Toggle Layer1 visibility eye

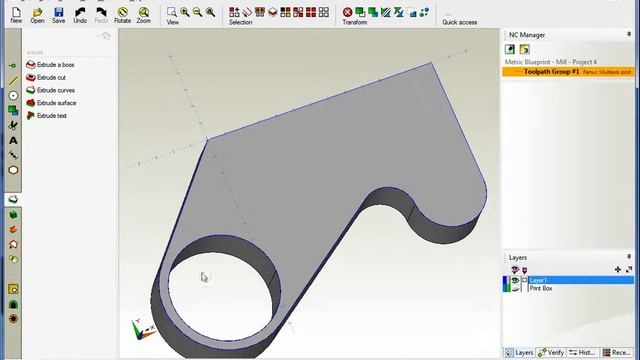pos(515,280)
